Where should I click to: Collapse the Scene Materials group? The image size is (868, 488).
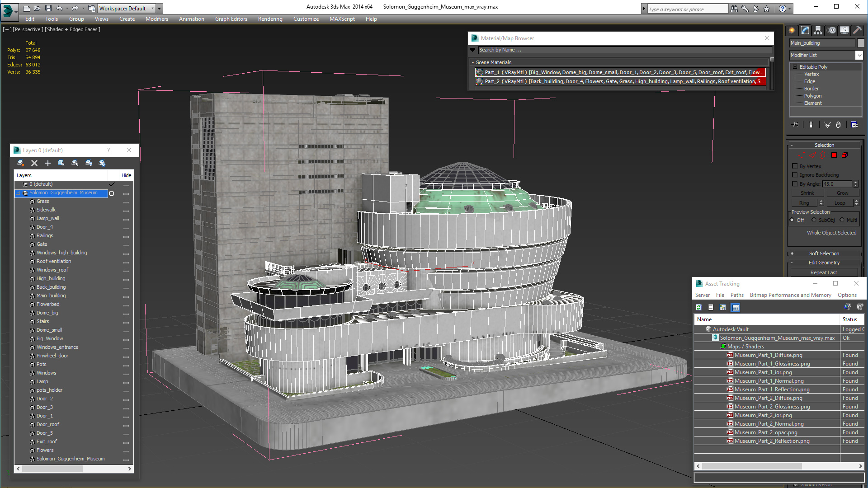pyautogui.click(x=473, y=62)
